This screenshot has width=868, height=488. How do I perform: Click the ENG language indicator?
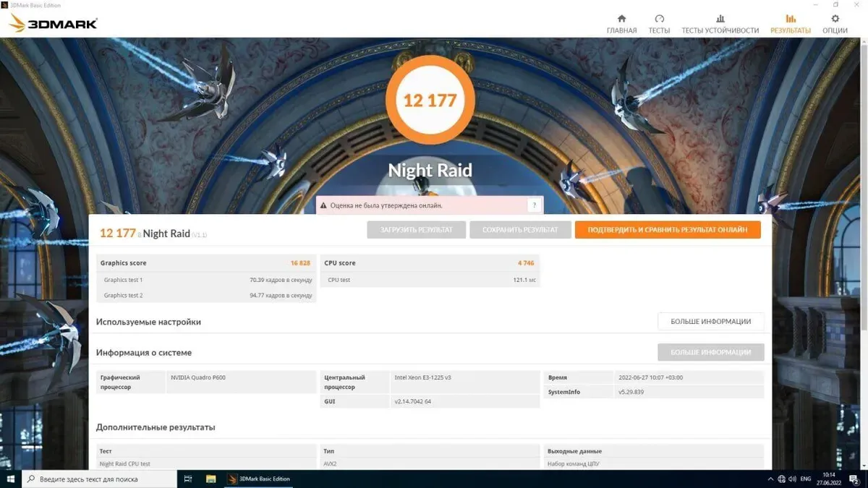click(x=805, y=479)
